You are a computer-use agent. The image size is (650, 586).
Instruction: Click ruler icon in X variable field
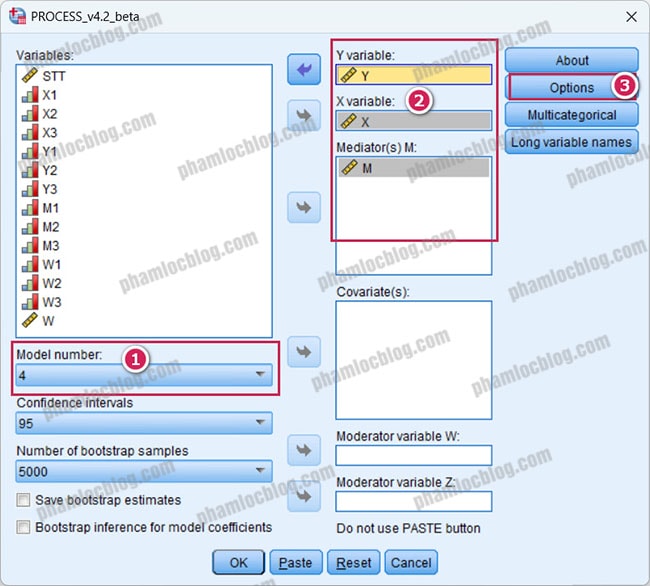coord(348,121)
